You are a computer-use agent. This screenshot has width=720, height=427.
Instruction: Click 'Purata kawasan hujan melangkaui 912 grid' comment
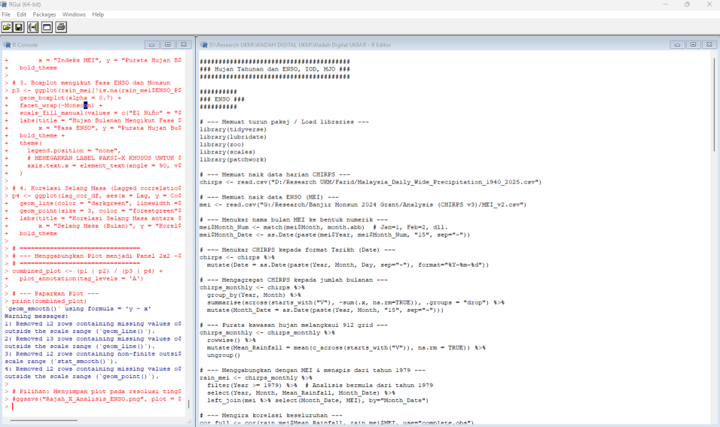click(x=293, y=325)
